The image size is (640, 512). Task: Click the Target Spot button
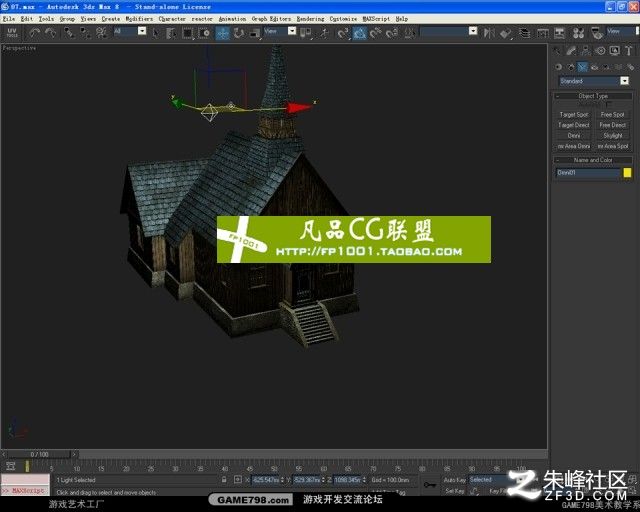click(573, 115)
